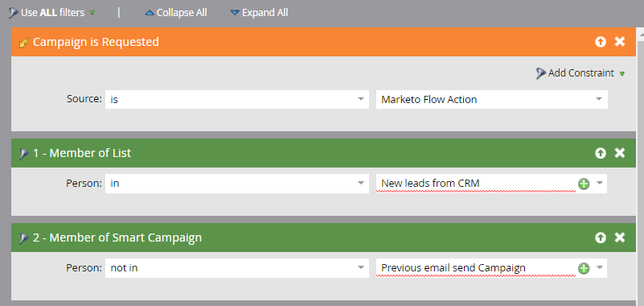The image size is (644, 306).
Task: Open the Use ALL filters menu
Action: pyautogui.click(x=51, y=13)
